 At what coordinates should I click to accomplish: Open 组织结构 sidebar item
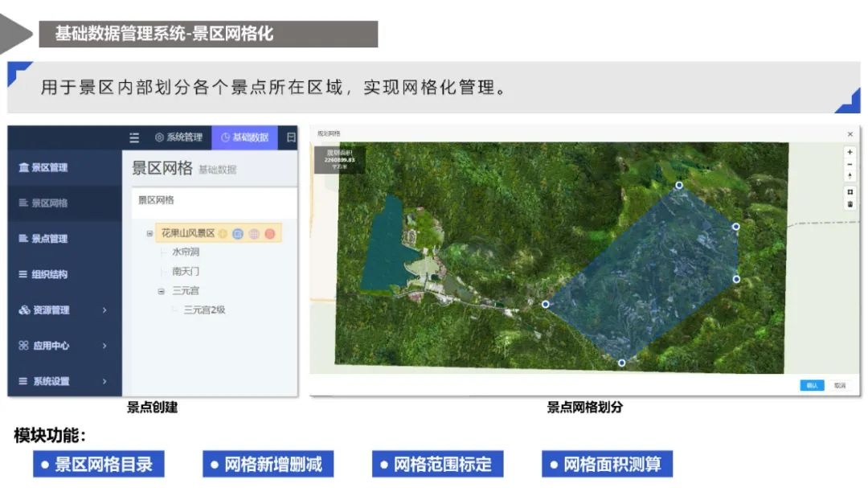[x=65, y=273]
